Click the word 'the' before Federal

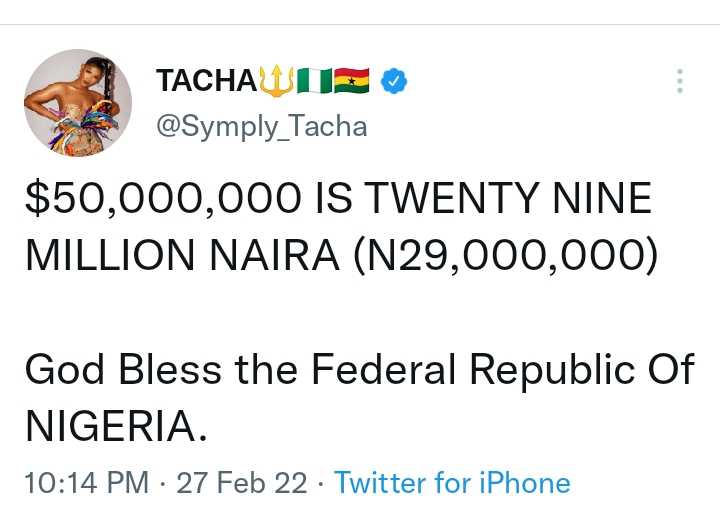pos(267,370)
